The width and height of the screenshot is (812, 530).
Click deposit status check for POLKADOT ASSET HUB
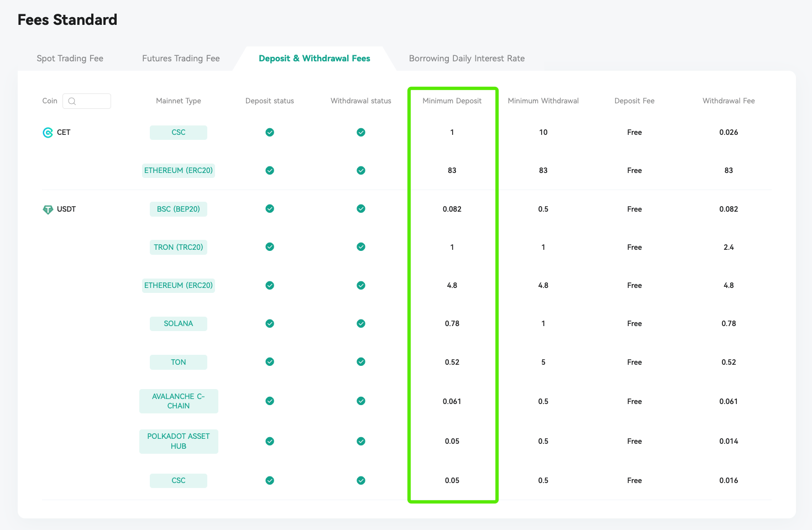coord(270,441)
